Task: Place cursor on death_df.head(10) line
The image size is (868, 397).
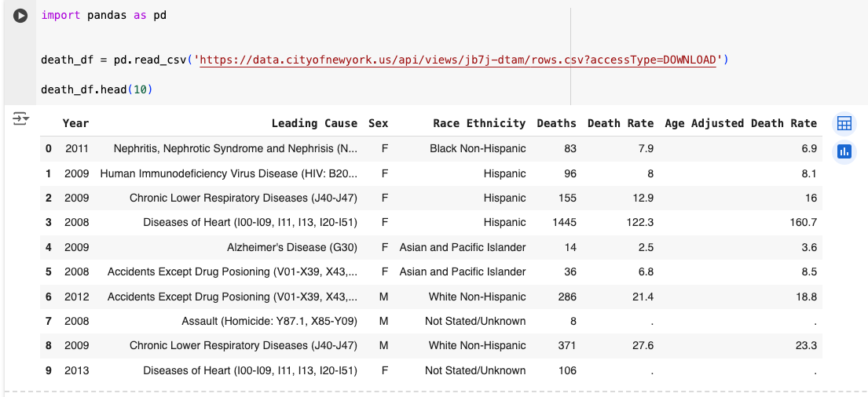Action: click(97, 89)
